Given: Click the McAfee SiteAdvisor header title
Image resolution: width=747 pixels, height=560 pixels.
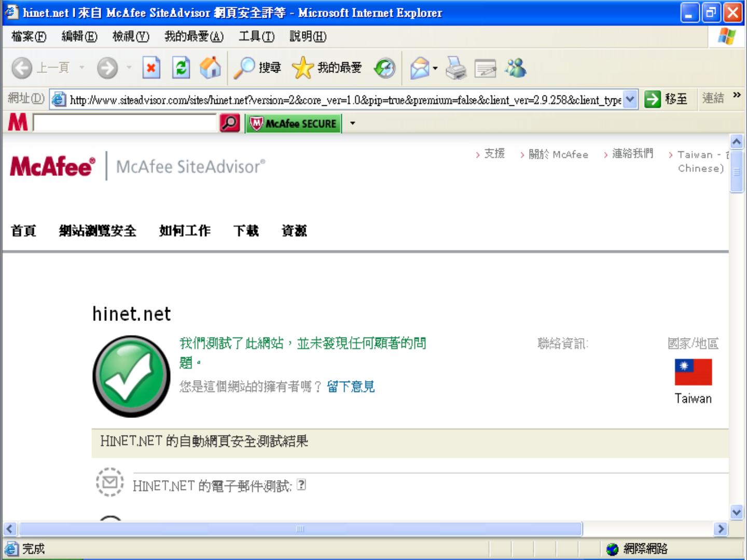Looking at the screenshot, I should coord(190,166).
